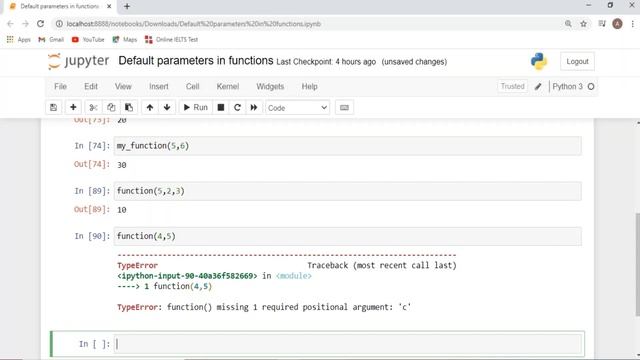Click the Out[89] output value 10
640x360 pixels.
click(x=122, y=210)
